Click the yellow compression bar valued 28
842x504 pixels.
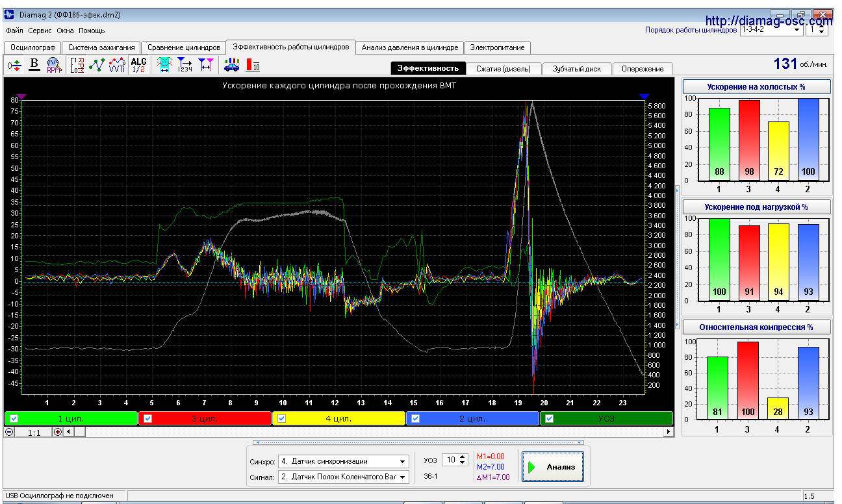(778, 408)
